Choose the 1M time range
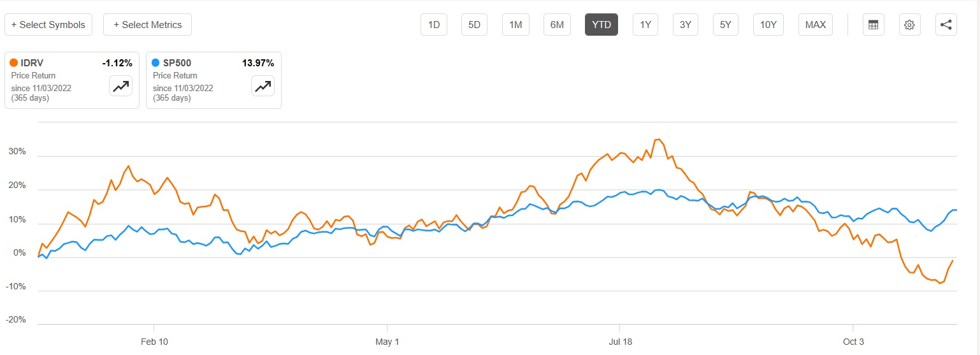The width and height of the screenshot is (980, 355). tap(515, 25)
